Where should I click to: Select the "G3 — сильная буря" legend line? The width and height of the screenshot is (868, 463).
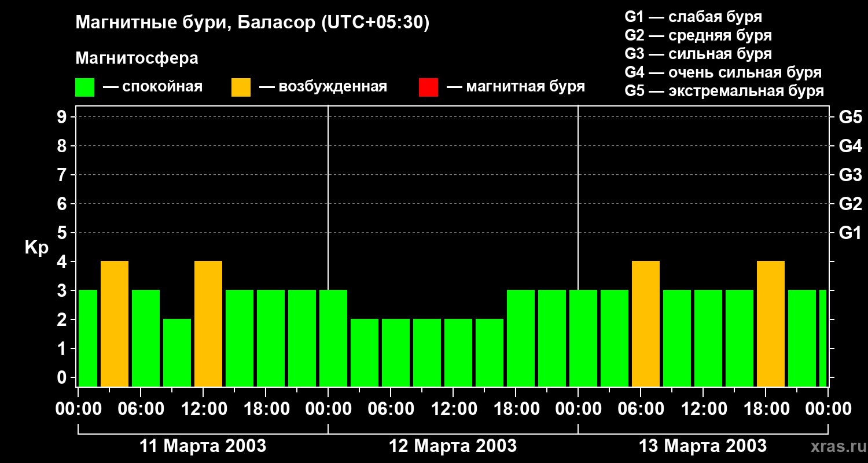698,54
